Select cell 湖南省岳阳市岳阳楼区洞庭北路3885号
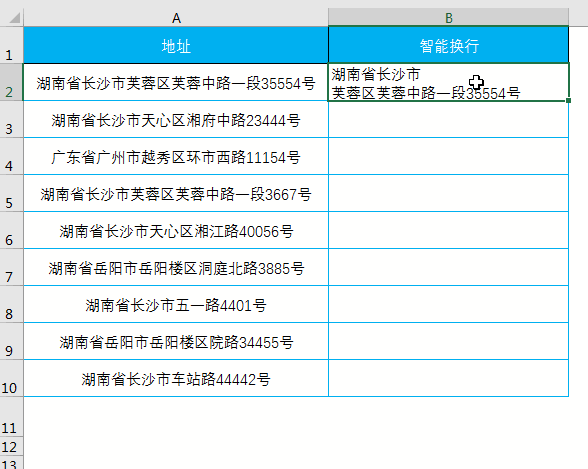Screen dimensions: 588x469 (x=176, y=267)
